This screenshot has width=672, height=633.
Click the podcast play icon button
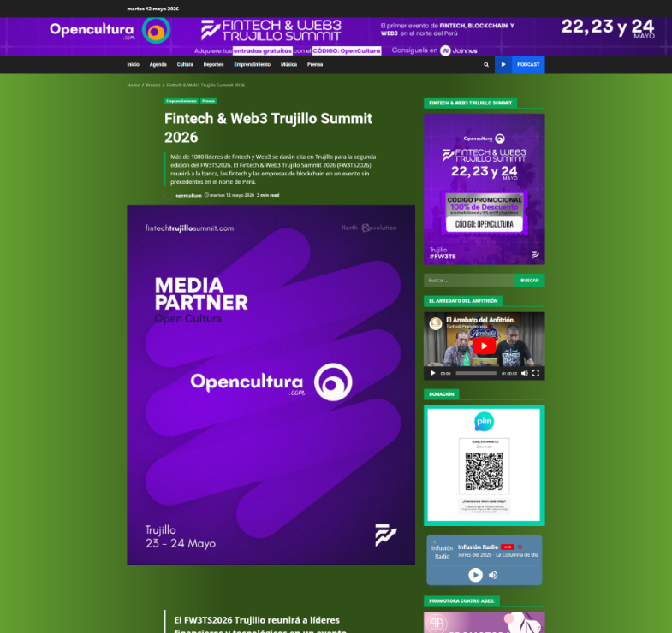503,65
